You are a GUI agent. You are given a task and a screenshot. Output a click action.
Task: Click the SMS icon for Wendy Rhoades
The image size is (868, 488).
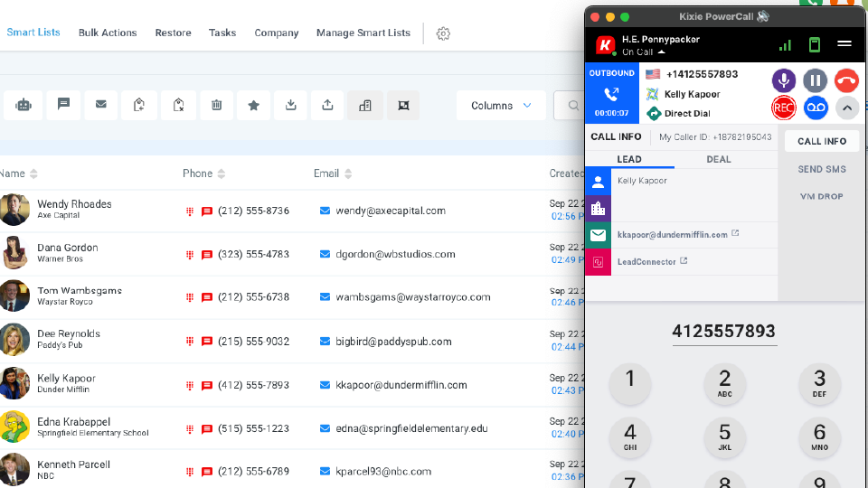[x=207, y=211]
